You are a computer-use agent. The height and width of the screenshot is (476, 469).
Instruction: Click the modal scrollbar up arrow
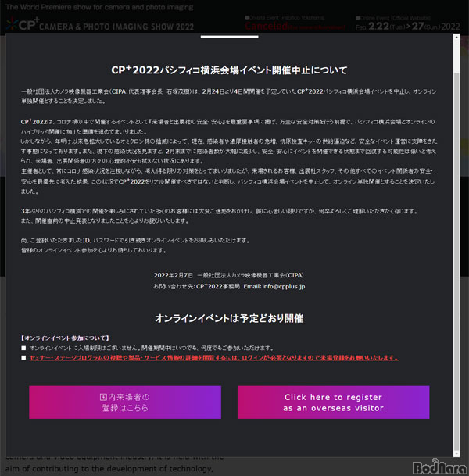click(456, 37)
